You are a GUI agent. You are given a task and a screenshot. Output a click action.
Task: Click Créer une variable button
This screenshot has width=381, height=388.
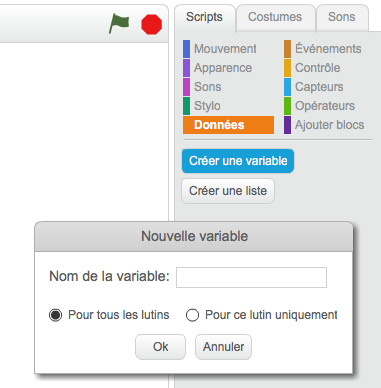pyautogui.click(x=238, y=161)
